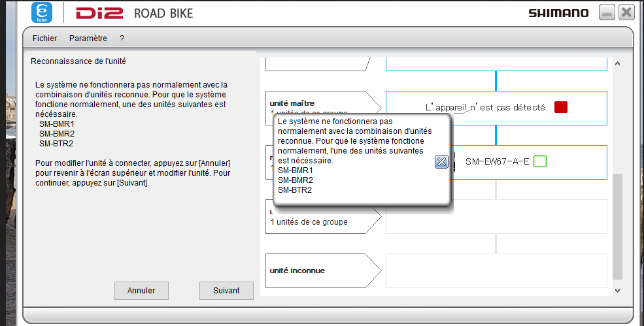Close the E-tube application window
Viewport: 644px width, 326px height.
[x=626, y=12]
